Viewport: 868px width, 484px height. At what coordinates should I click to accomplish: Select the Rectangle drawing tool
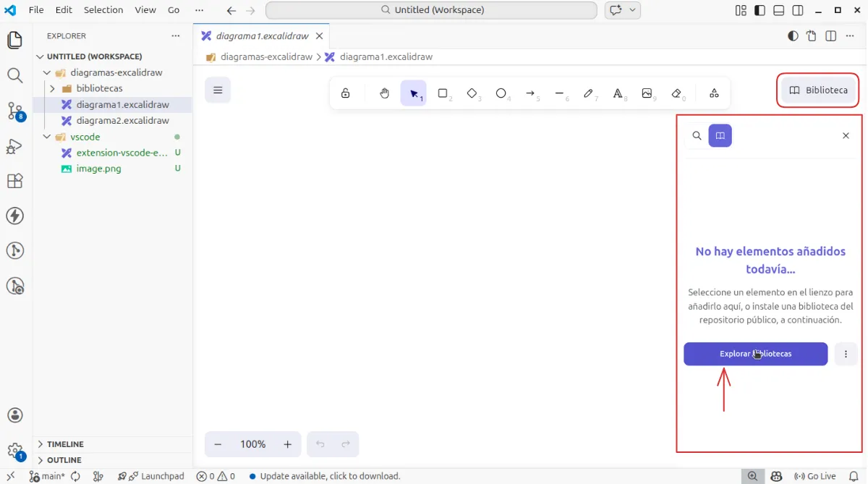[x=443, y=93]
